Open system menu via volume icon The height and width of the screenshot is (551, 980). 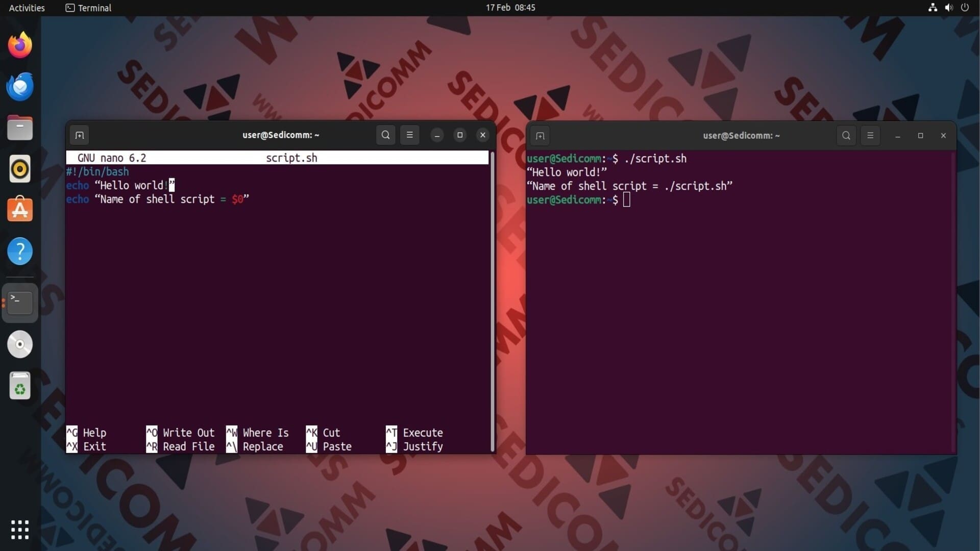[948, 8]
